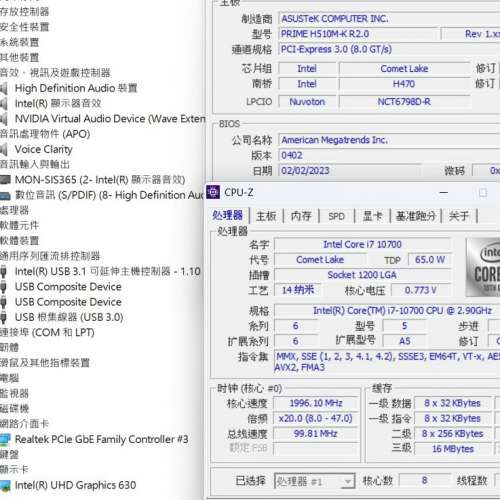Image resolution: width=500 pixels, height=500 pixels.
Task: Expand the 安全性裝置 category
Action: (x=24, y=27)
